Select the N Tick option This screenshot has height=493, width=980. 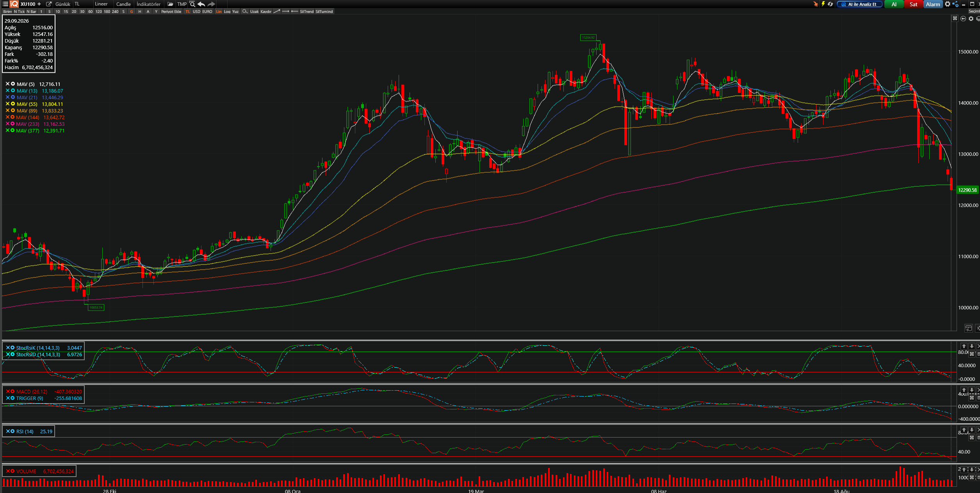pyautogui.click(x=19, y=11)
